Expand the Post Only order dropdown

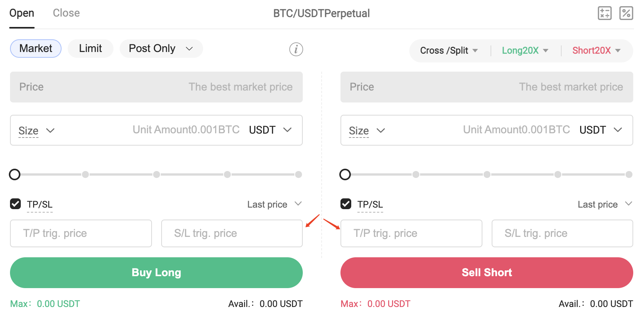(161, 49)
